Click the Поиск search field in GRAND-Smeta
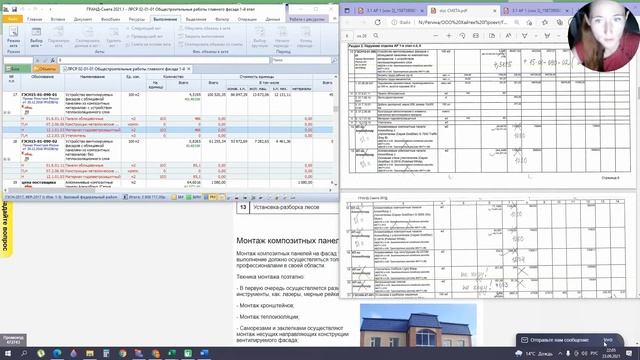Image resolution: width=640 pixels, height=360 pixels. point(301,60)
